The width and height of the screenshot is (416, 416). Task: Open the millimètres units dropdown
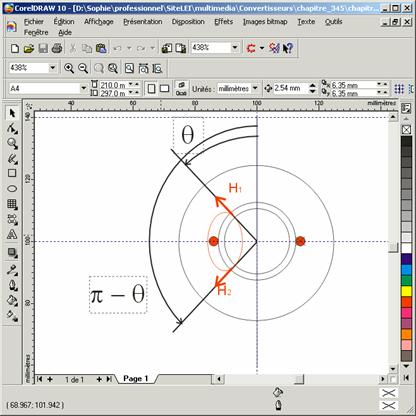click(x=255, y=88)
